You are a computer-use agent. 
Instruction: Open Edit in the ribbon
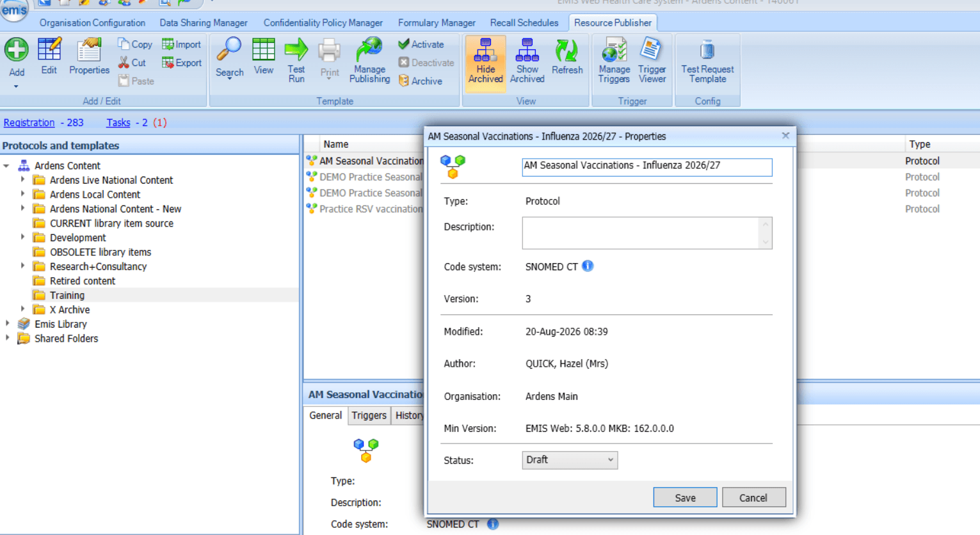[49, 57]
